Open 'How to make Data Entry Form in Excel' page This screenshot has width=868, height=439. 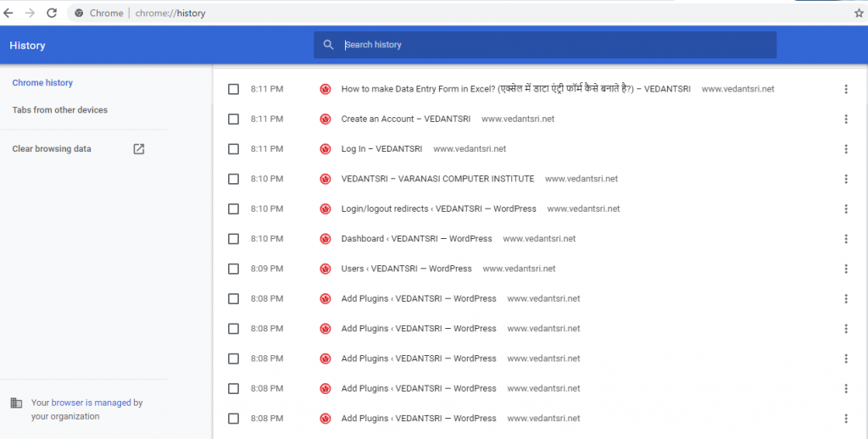516,89
